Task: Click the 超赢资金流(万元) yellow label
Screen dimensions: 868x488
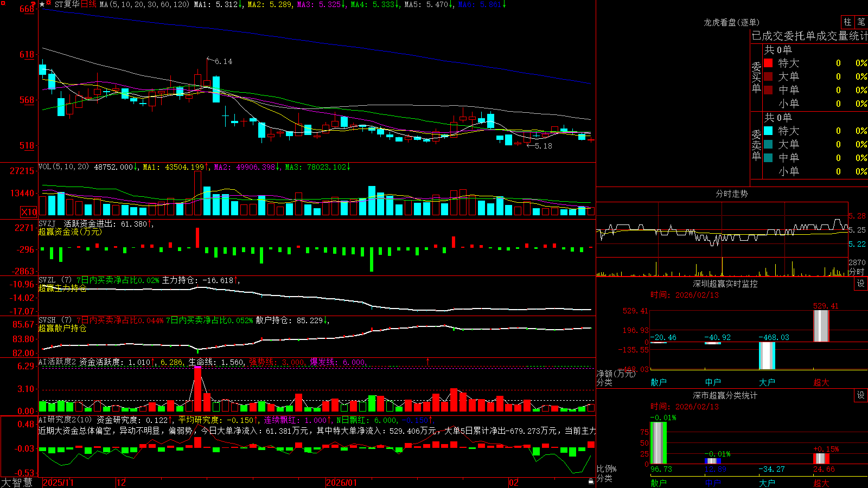Action: tap(70, 232)
